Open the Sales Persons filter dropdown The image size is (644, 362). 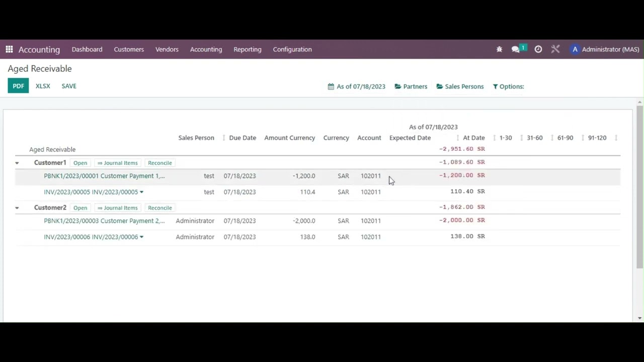click(460, 86)
